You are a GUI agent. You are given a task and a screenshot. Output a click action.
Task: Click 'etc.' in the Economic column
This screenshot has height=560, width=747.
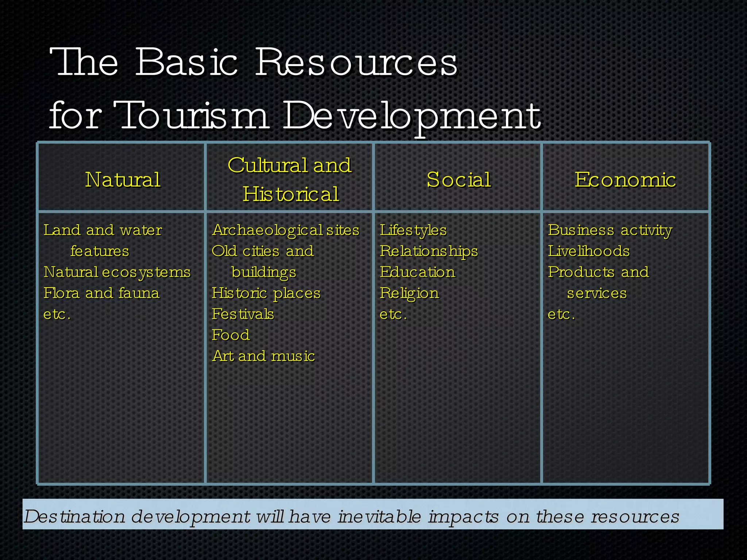pyautogui.click(x=561, y=314)
